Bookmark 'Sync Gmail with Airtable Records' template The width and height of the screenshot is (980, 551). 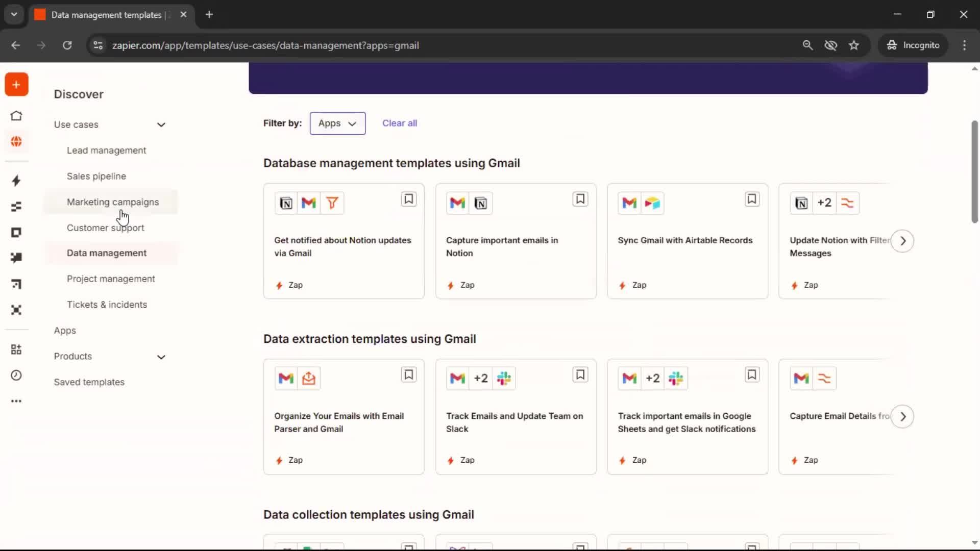pyautogui.click(x=752, y=199)
